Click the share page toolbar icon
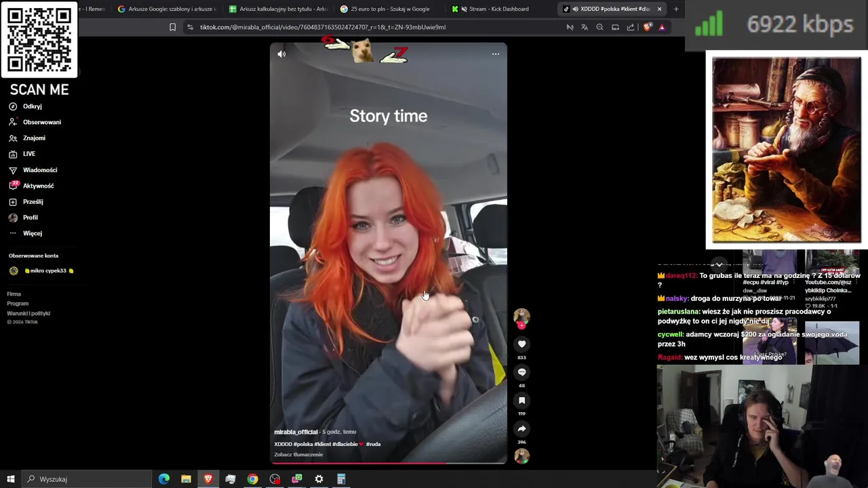The height and width of the screenshot is (488, 868). [631, 27]
